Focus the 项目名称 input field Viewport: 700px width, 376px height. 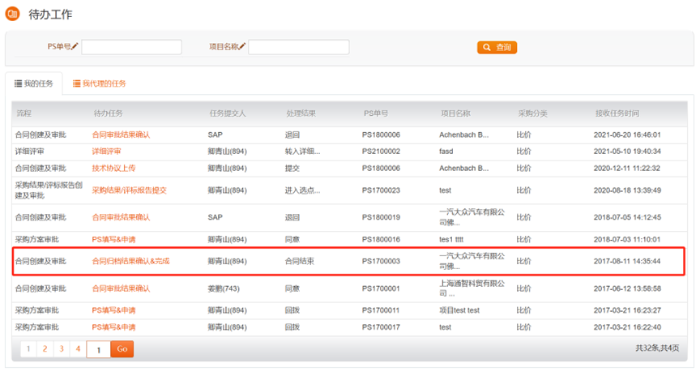pyautogui.click(x=299, y=47)
